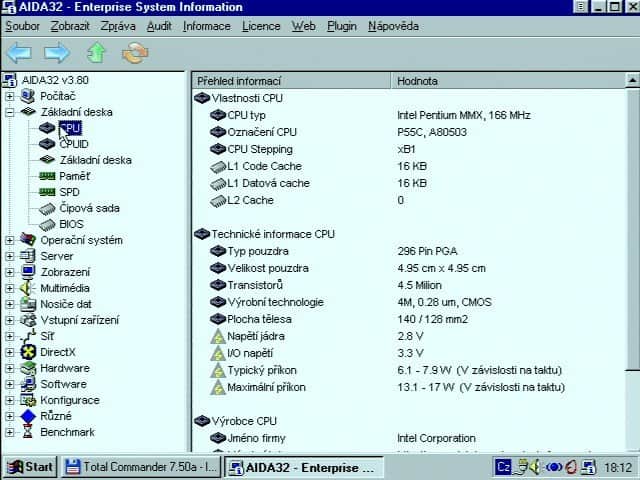The image size is (640, 480).
Task: Open the Soubor menu
Action: tap(22, 27)
